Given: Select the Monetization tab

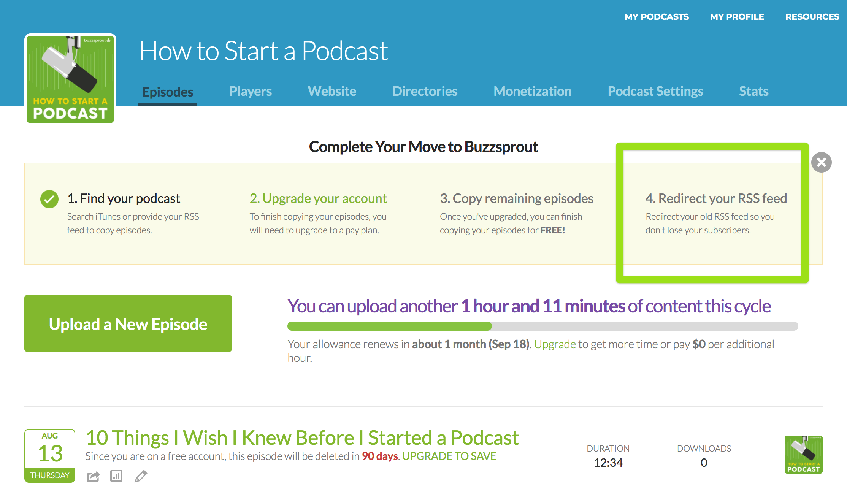Looking at the screenshot, I should [532, 91].
